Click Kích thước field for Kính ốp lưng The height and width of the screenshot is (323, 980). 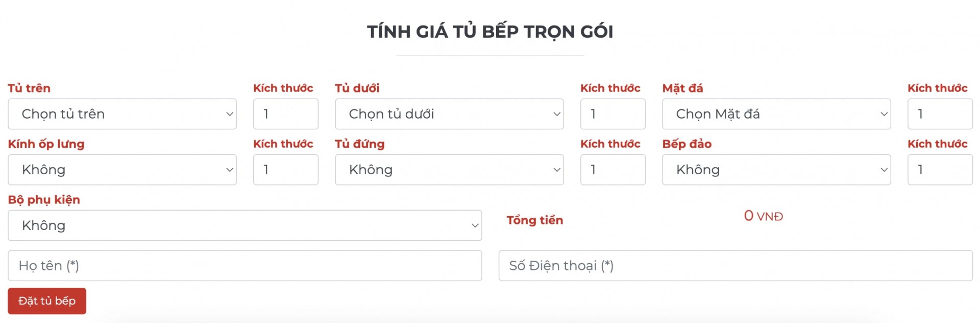click(x=285, y=170)
